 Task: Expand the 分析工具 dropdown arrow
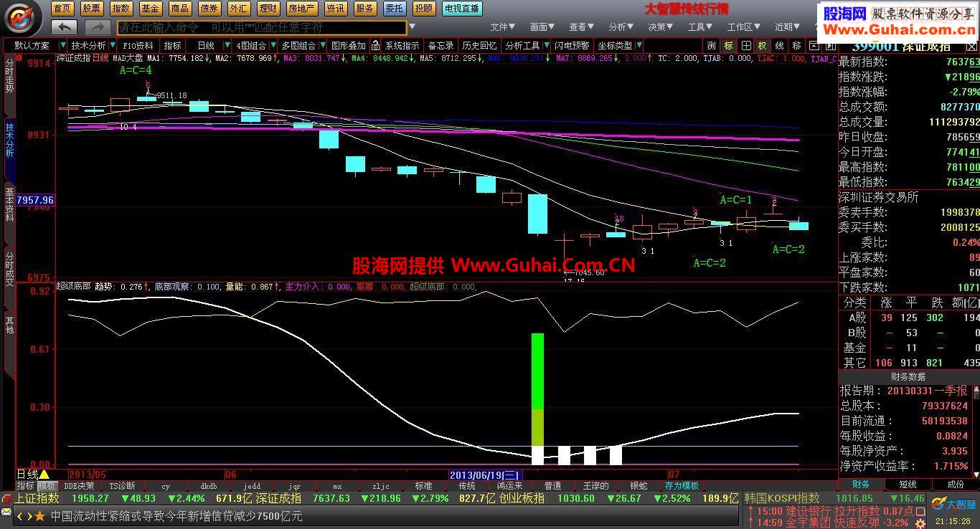546,45
